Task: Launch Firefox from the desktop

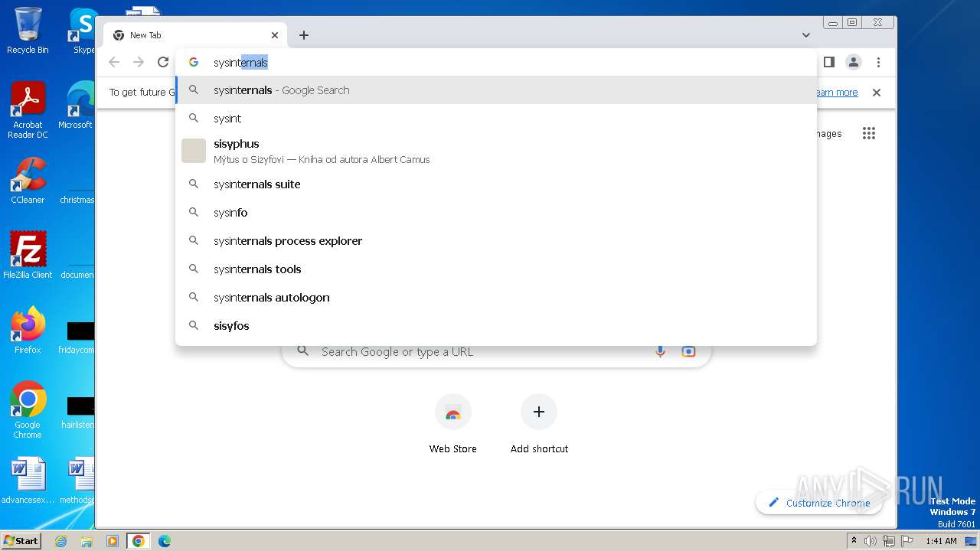Action: tap(28, 331)
